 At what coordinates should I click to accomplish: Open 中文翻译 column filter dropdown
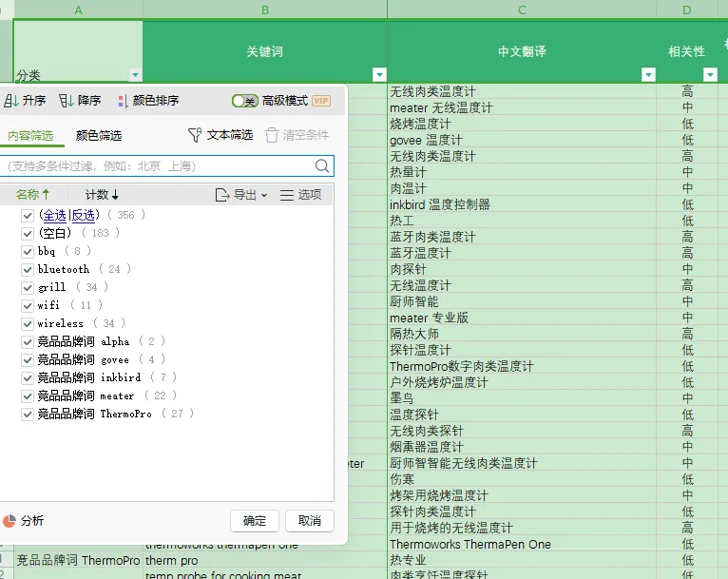(x=648, y=75)
